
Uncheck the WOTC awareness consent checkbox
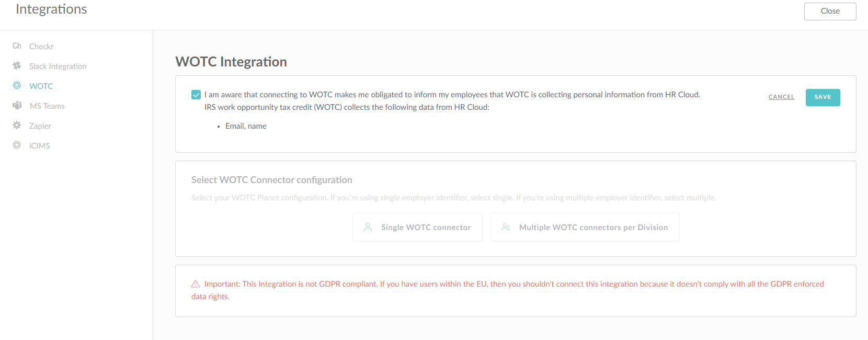pyautogui.click(x=196, y=95)
